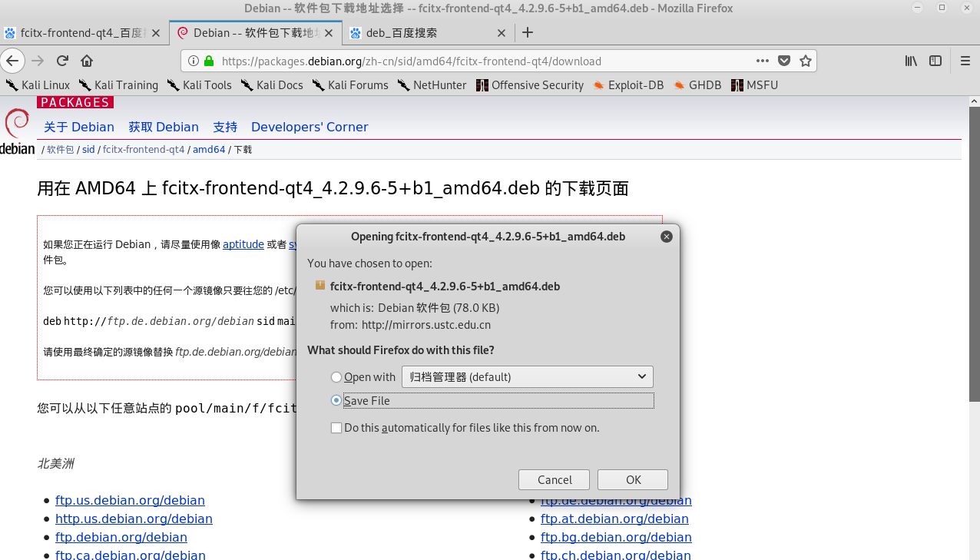Open the 关于 Debian page link
980x560 pixels.
pos(79,127)
